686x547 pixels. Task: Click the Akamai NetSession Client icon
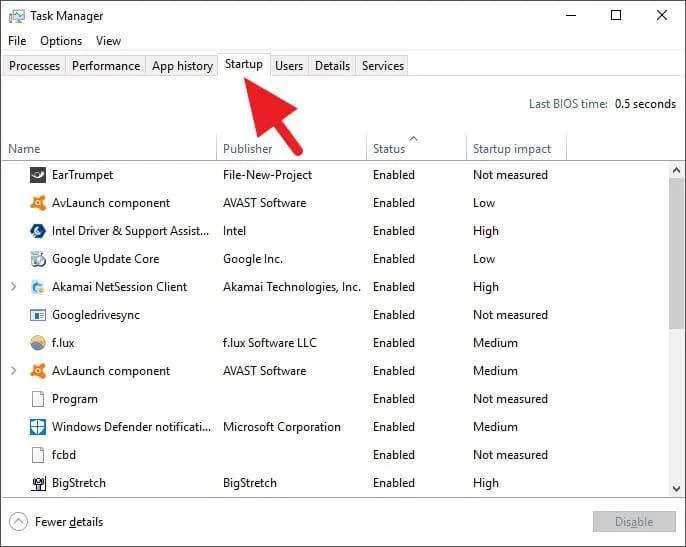38,287
